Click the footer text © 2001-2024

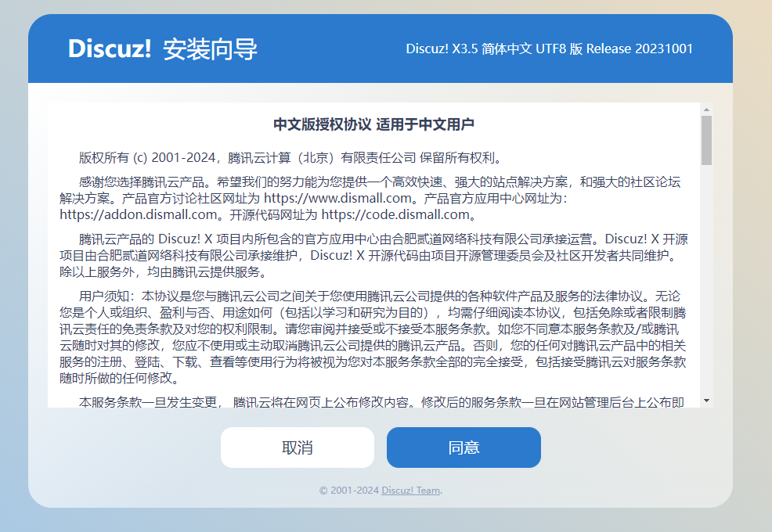point(349,491)
